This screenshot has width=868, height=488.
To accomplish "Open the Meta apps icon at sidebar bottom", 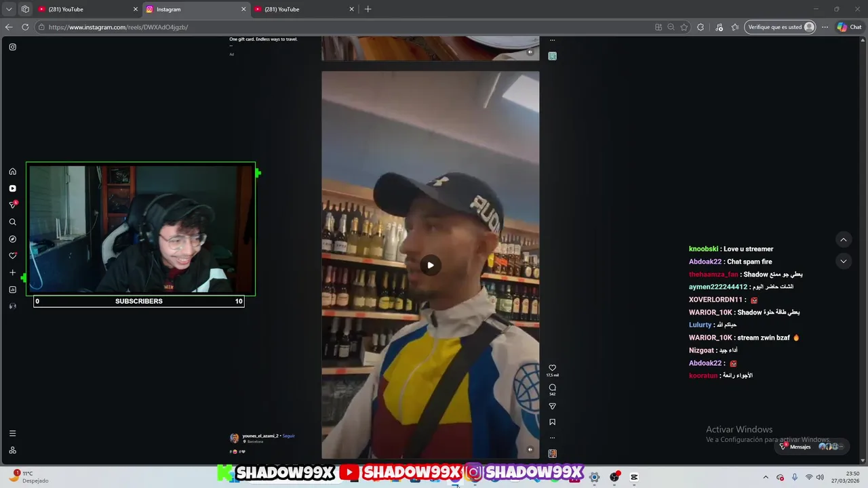I will pyautogui.click(x=12, y=450).
